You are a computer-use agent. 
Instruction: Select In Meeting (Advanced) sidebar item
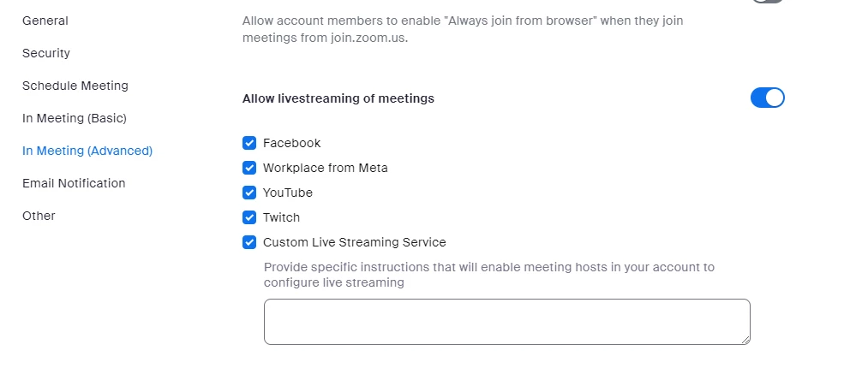tap(87, 151)
